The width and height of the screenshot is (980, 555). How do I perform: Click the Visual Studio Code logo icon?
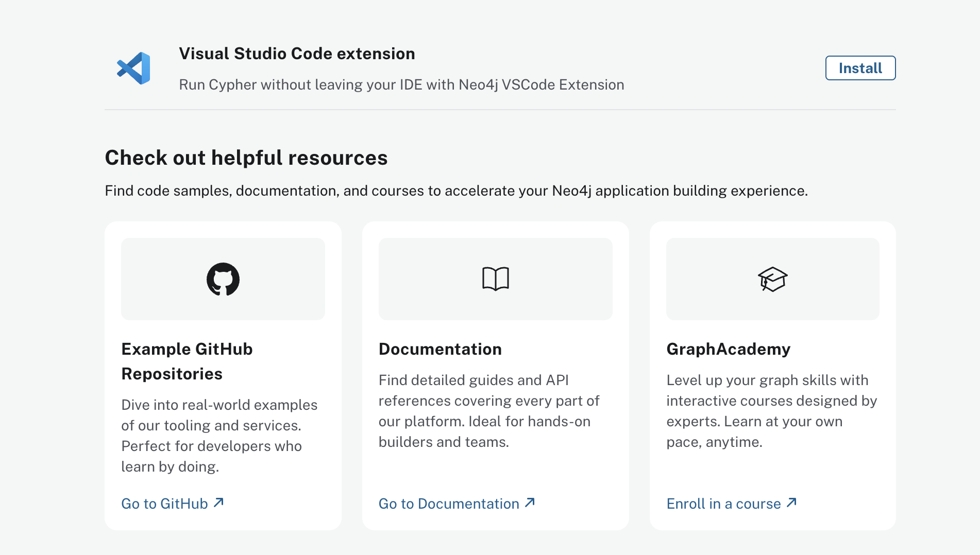click(133, 68)
